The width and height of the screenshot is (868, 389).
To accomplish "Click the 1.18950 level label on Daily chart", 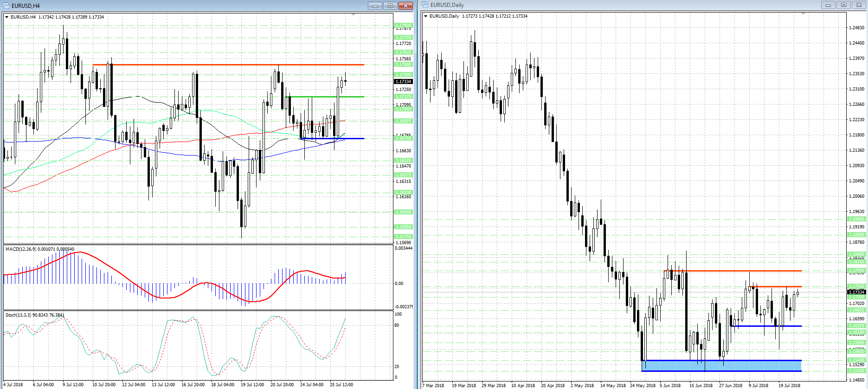I will [x=856, y=235].
